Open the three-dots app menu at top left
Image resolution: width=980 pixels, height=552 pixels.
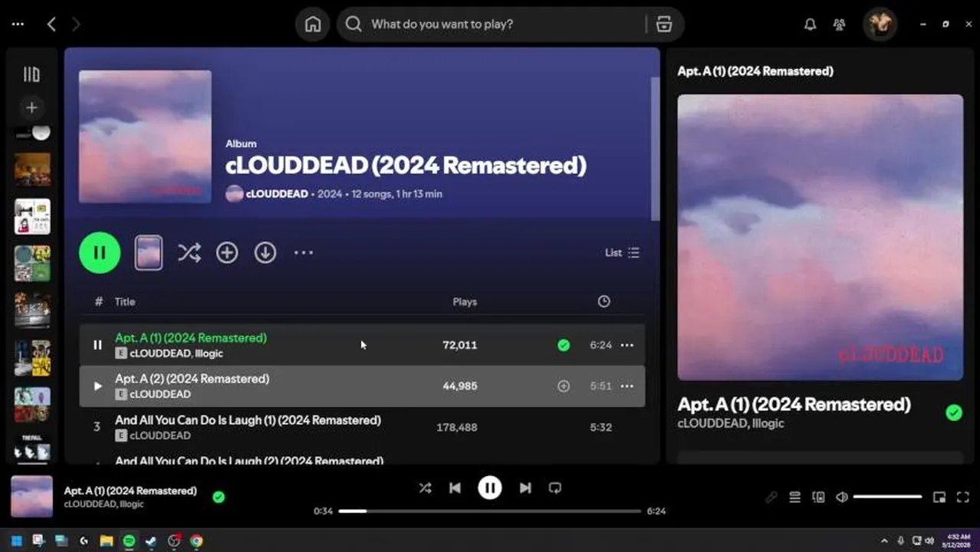click(x=18, y=24)
